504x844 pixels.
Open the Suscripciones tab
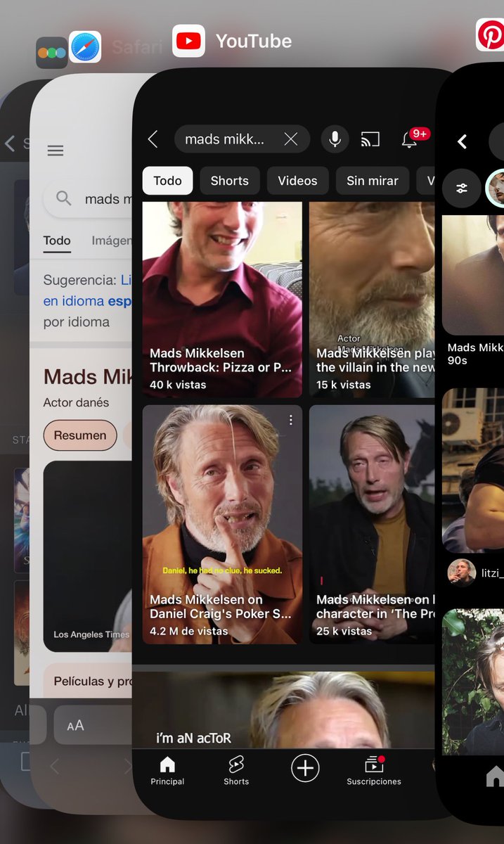[x=374, y=770]
